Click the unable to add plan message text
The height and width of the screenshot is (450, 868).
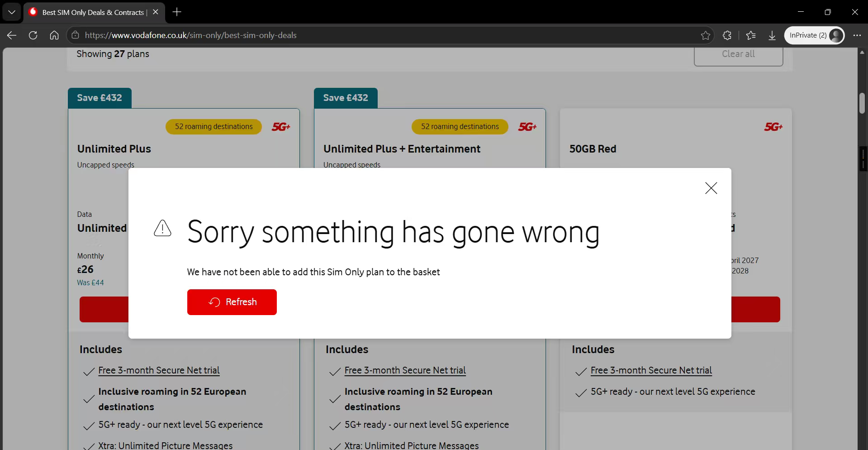click(313, 272)
